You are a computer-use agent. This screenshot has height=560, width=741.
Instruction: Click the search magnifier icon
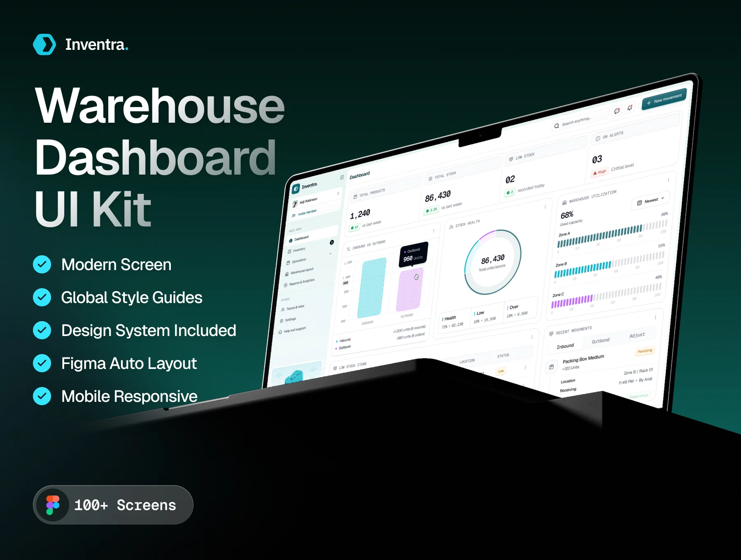[557, 126]
